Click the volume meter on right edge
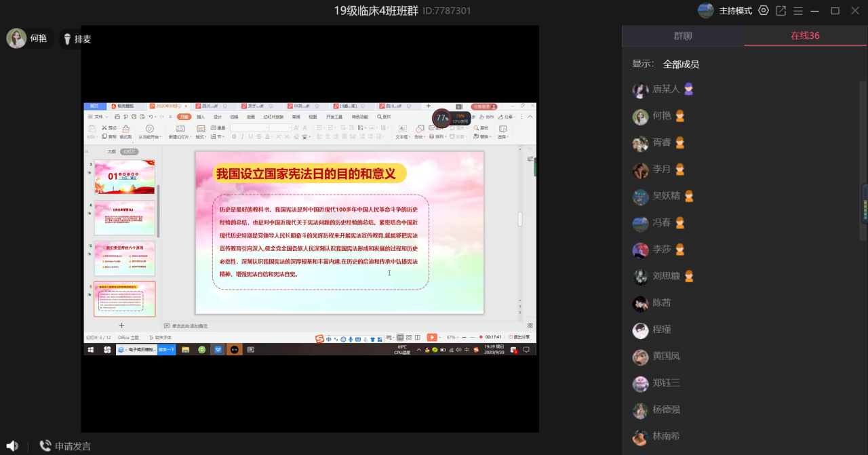 point(865,203)
